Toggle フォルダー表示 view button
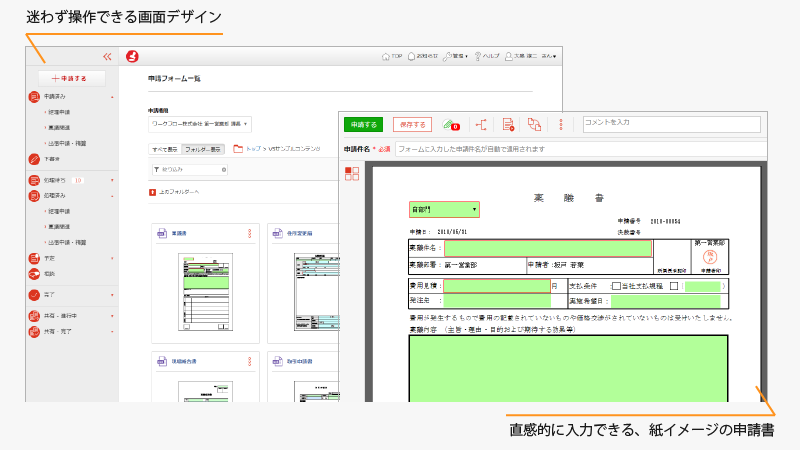Viewport: 800px width, 450px height. pyautogui.click(x=203, y=149)
